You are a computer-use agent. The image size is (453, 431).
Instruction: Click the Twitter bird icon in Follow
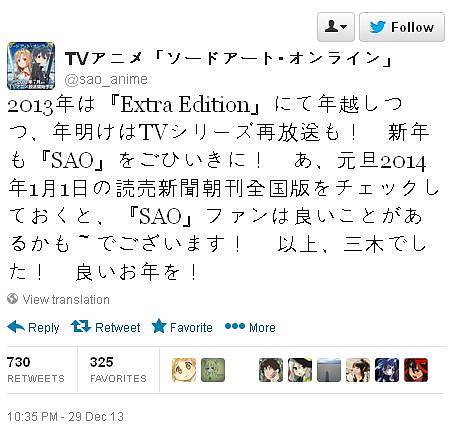pyautogui.click(x=378, y=27)
